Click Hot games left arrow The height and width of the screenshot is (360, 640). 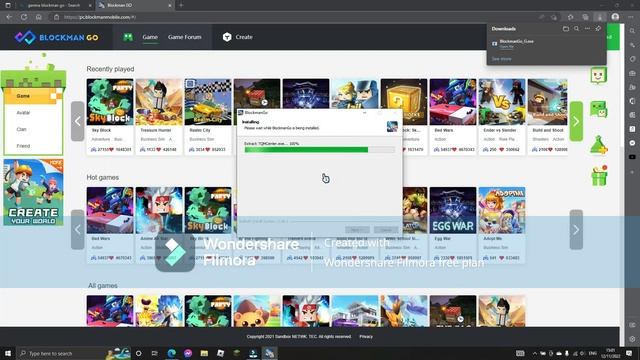[78, 229]
